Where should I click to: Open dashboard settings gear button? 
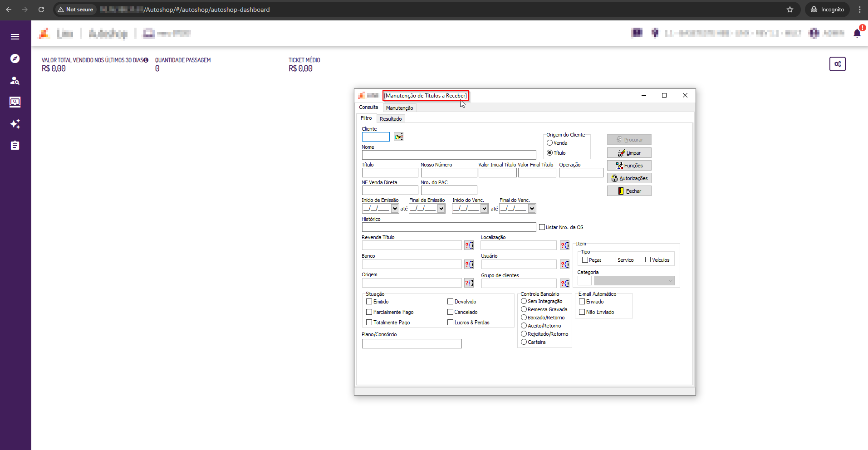pos(837,64)
